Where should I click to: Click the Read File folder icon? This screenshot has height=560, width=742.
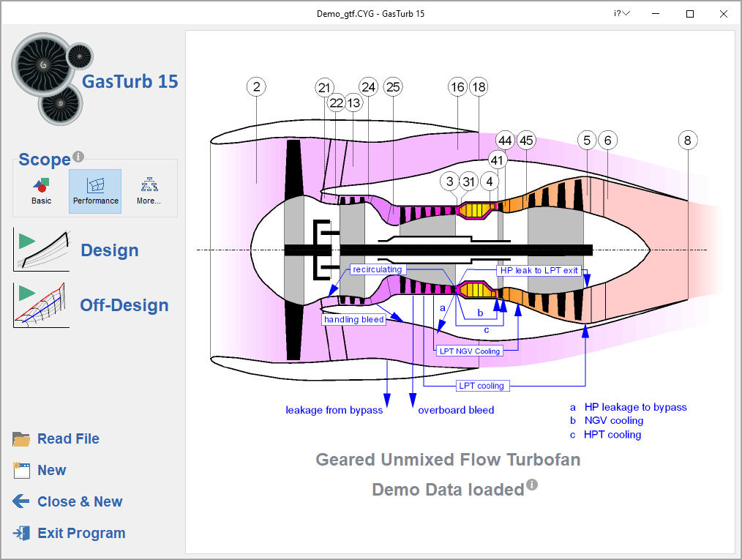point(21,439)
